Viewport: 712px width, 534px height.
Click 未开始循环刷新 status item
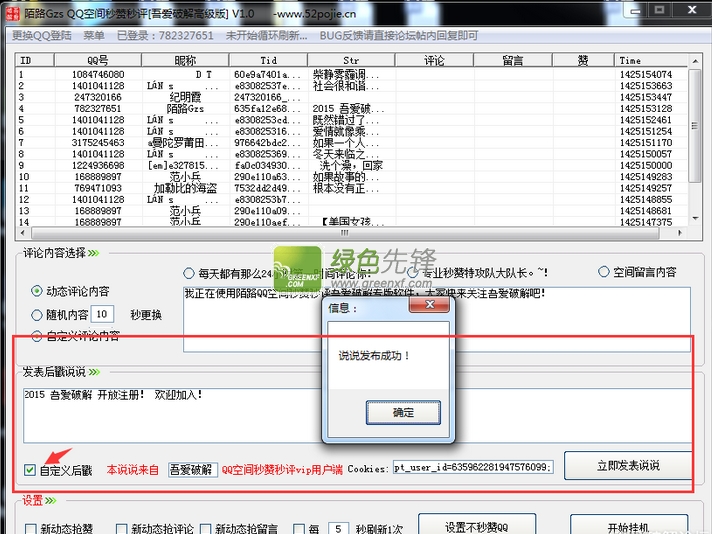click(x=267, y=35)
